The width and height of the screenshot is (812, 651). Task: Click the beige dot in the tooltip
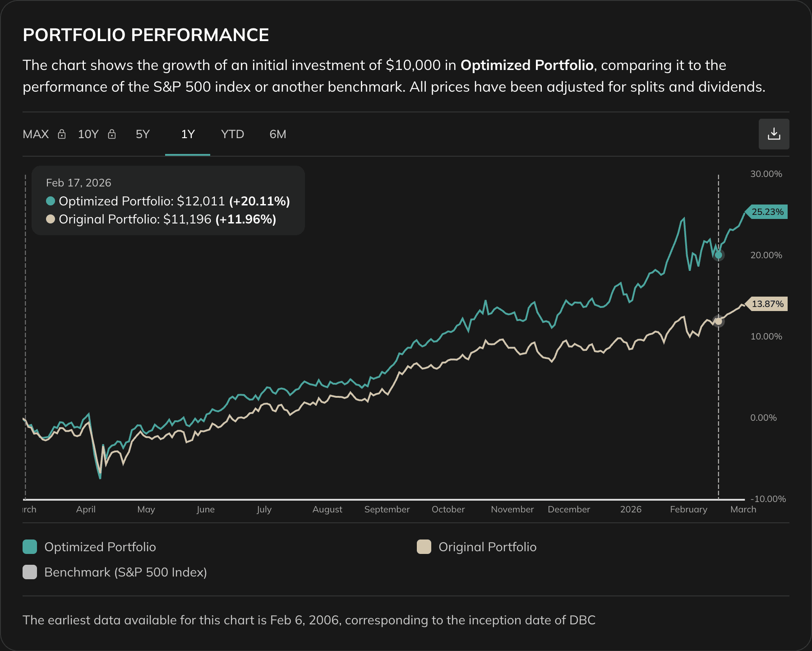51,219
